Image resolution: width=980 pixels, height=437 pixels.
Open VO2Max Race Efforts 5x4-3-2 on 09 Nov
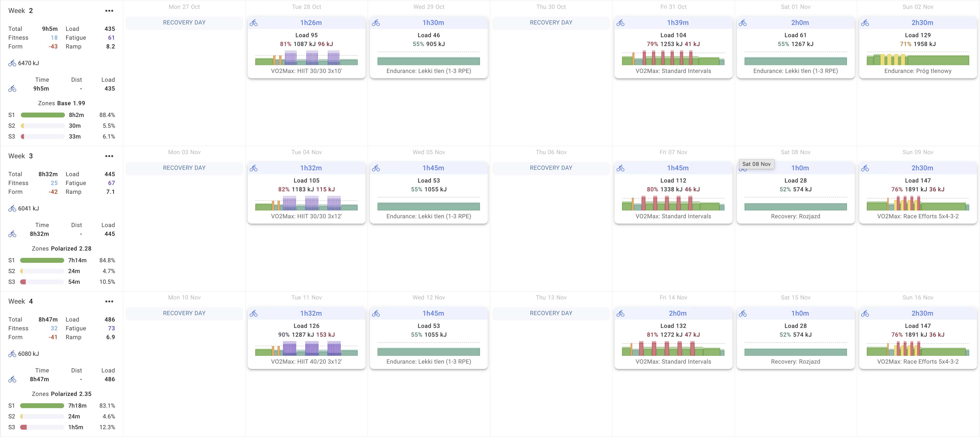click(x=918, y=216)
